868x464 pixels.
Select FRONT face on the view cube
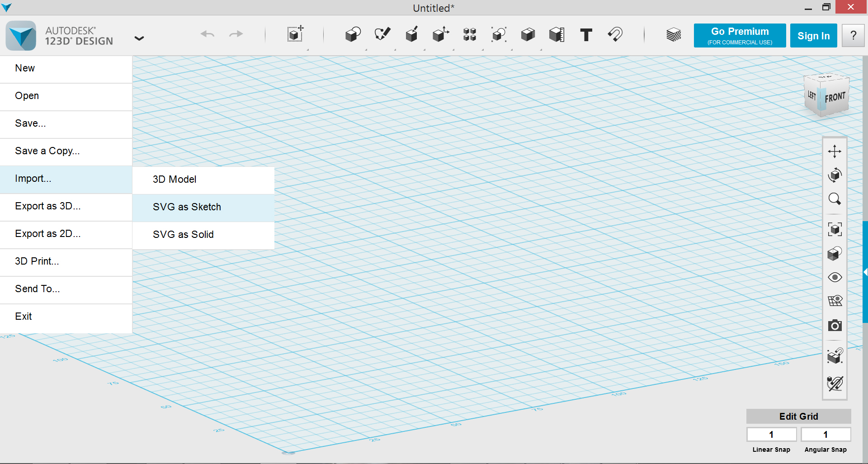[835, 97]
